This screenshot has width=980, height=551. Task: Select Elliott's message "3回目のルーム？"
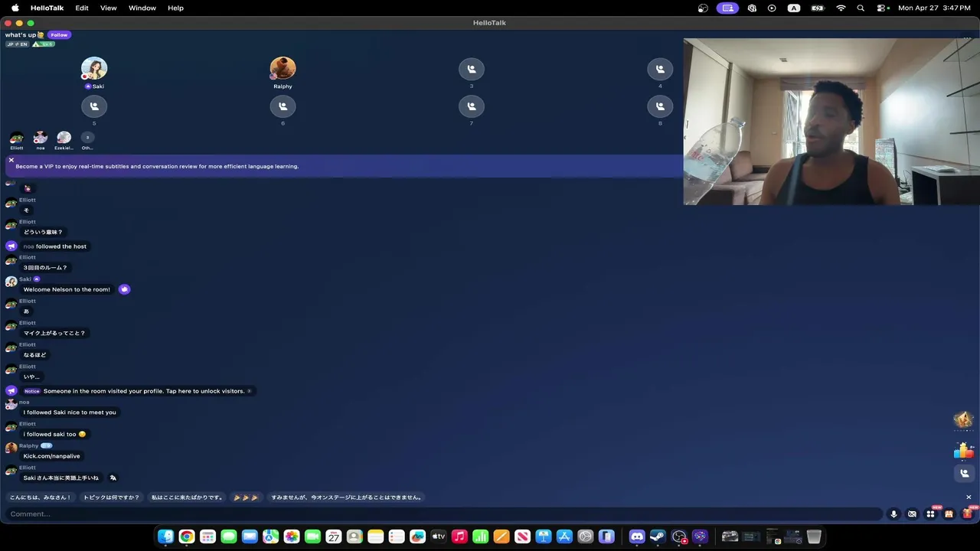pyautogui.click(x=45, y=268)
